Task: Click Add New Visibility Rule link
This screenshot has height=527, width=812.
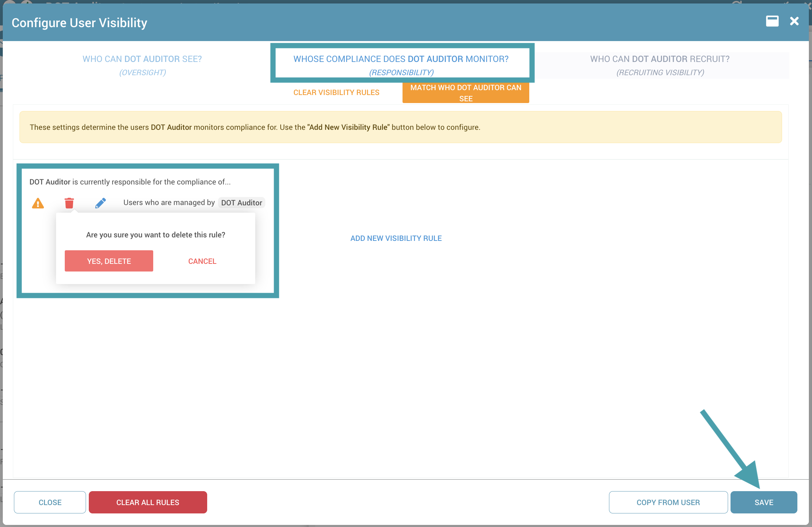Action: point(396,238)
